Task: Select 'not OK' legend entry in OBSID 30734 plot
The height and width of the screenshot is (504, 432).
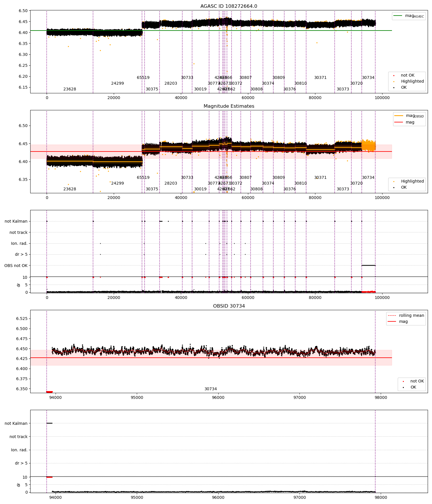Action: 412,381
